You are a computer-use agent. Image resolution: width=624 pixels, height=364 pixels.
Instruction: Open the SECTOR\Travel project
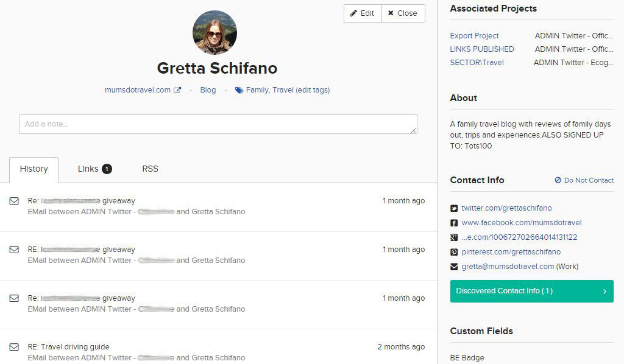point(477,63)
